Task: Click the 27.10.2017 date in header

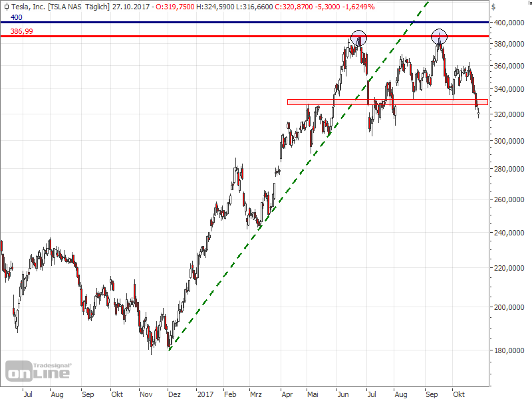Action: [130, 6]
